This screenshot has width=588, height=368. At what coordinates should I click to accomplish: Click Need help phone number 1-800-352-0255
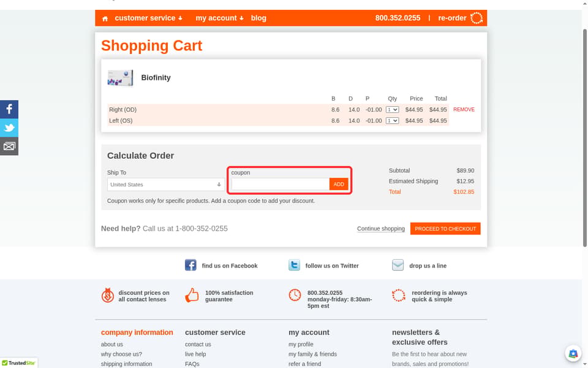click(x=202, y=228)
